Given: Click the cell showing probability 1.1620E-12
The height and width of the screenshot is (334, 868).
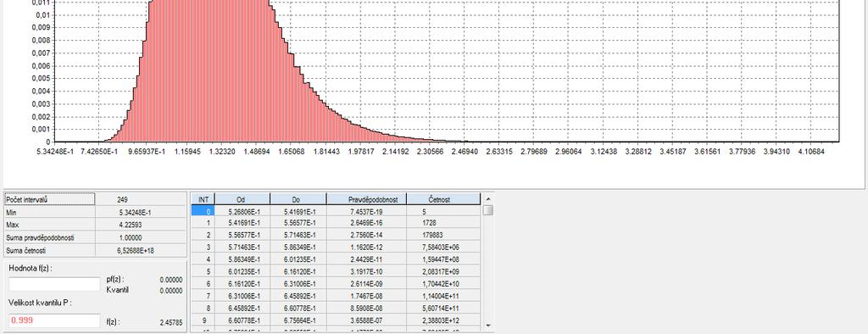Looking at the screenshot, I should 366,247.
